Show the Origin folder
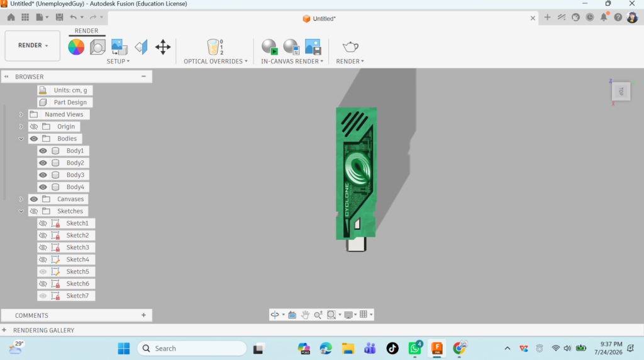Screen dimensions: 644x360 pos(34,126)
